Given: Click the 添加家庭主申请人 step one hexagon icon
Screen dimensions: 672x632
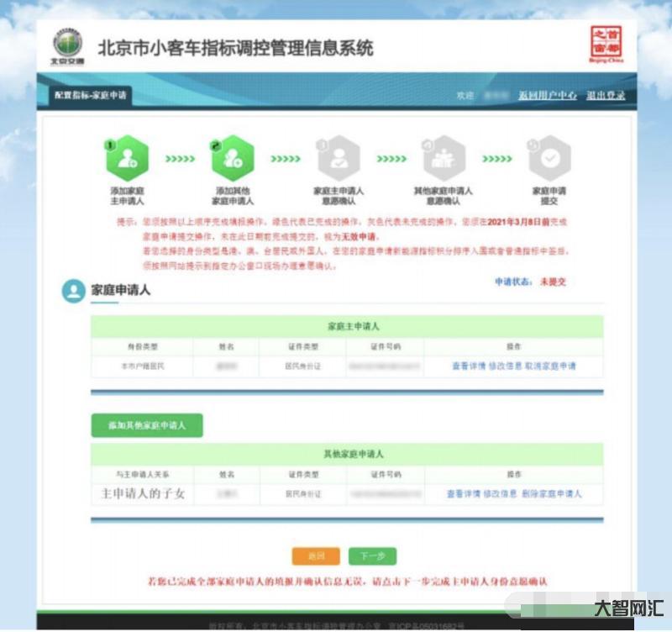Looking at the screenshot, I should pos(128,158).
